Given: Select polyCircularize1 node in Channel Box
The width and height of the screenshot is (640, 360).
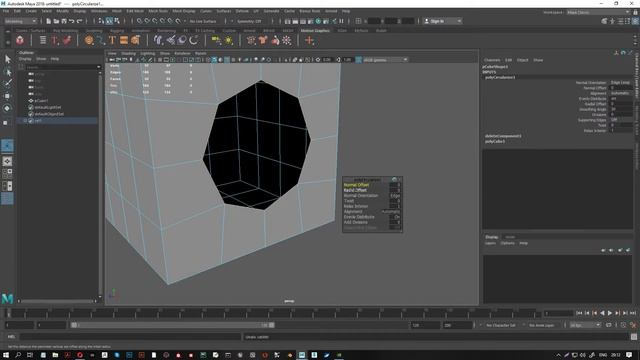Looking at the screenshot, I should [x=500, y=77].
